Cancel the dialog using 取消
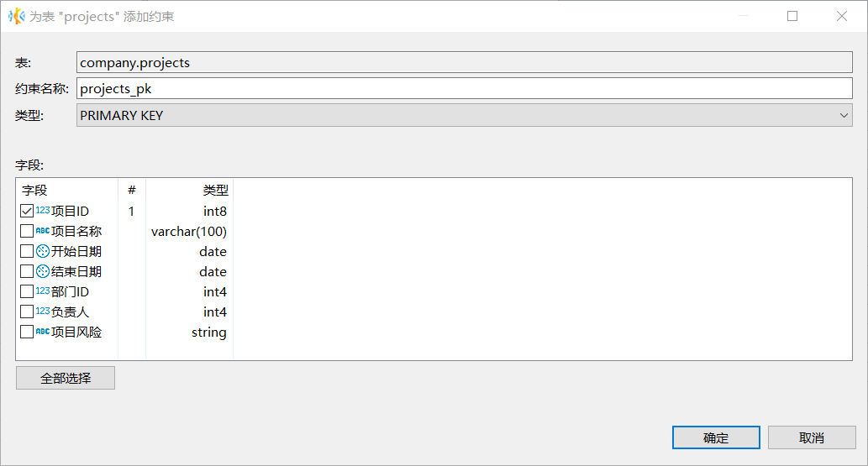868x466 pixels. pyautogui.click(x=812, y=437)
